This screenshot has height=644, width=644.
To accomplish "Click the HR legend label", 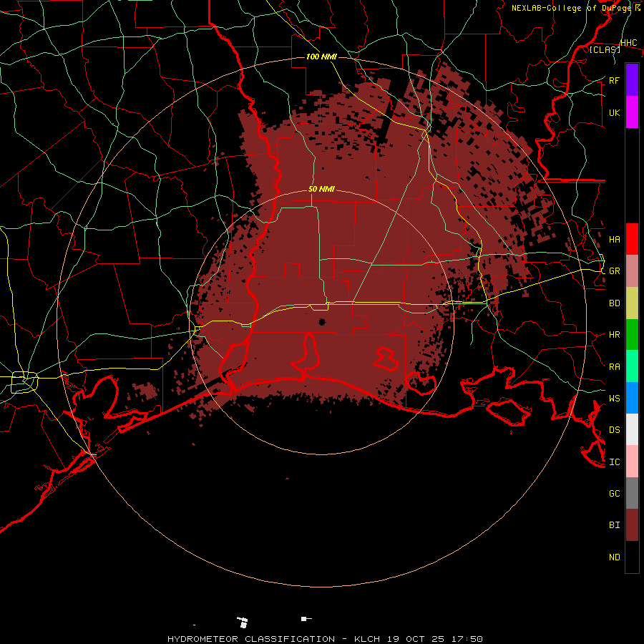I will 615,335.
